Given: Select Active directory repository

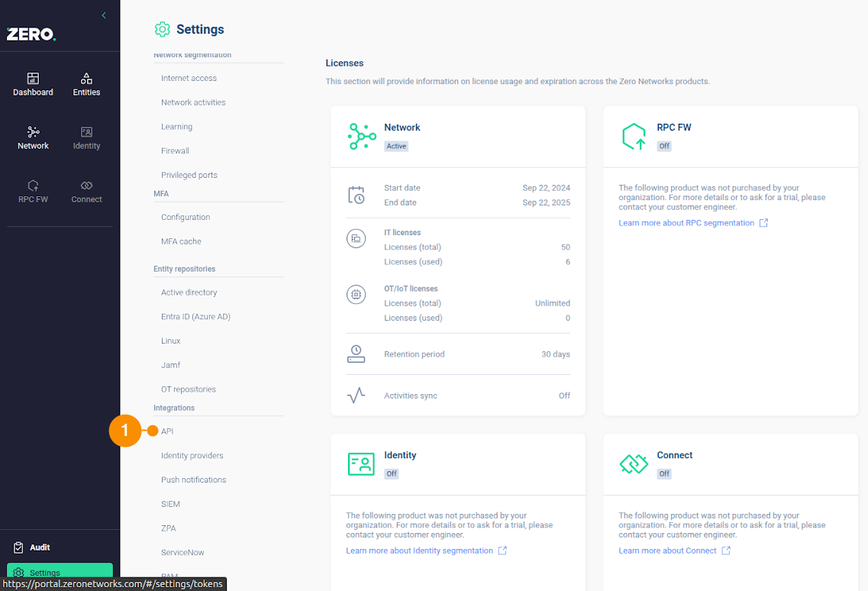Looking at the screenshot, I should tap(189, 292).
